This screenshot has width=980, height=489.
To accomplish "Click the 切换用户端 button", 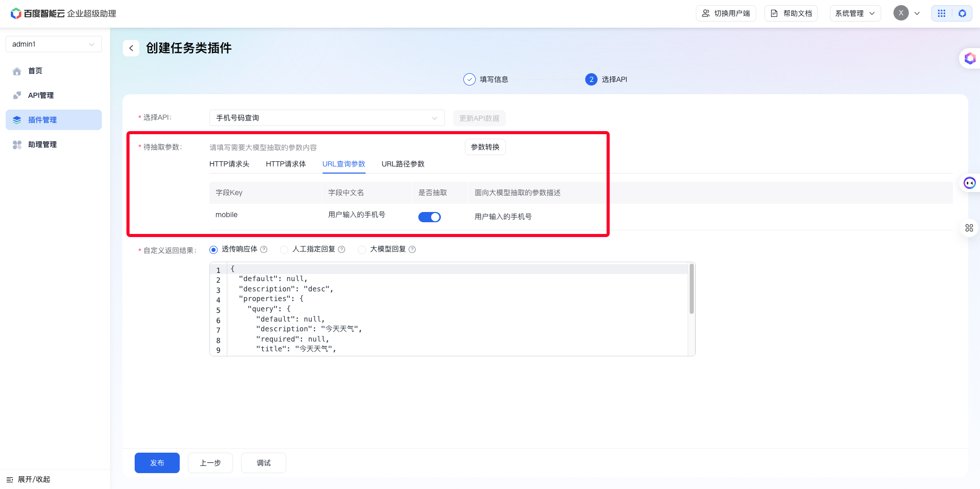I will point(726,13).
